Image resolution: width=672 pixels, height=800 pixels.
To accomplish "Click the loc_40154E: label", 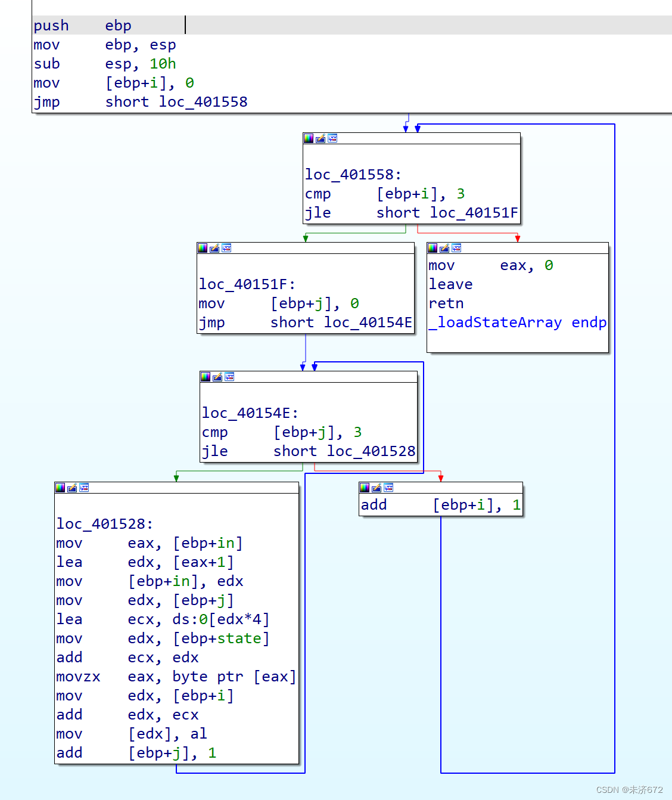I will [x=250, y=413].
